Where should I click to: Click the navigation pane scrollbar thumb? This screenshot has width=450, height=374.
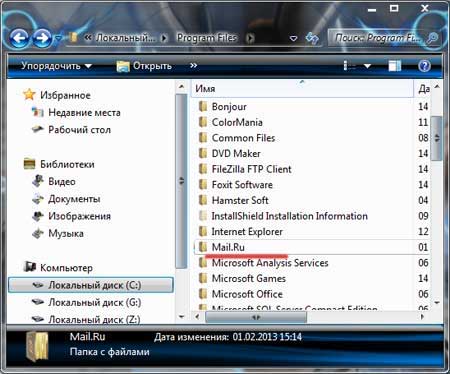(x=181, y=181)
